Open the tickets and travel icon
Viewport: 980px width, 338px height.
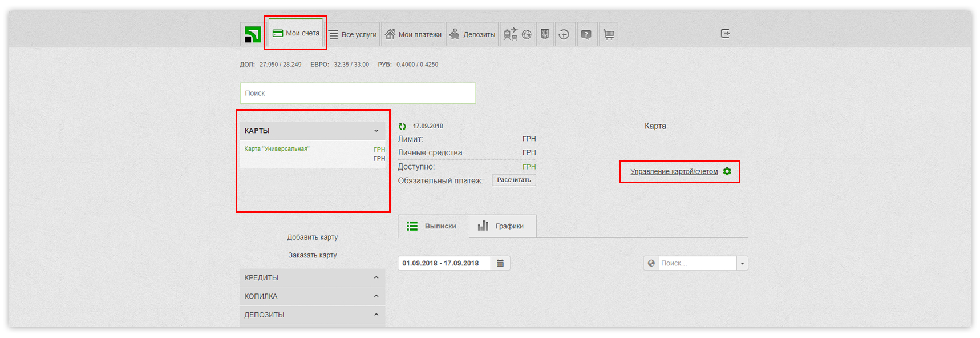tap(511, 34)
